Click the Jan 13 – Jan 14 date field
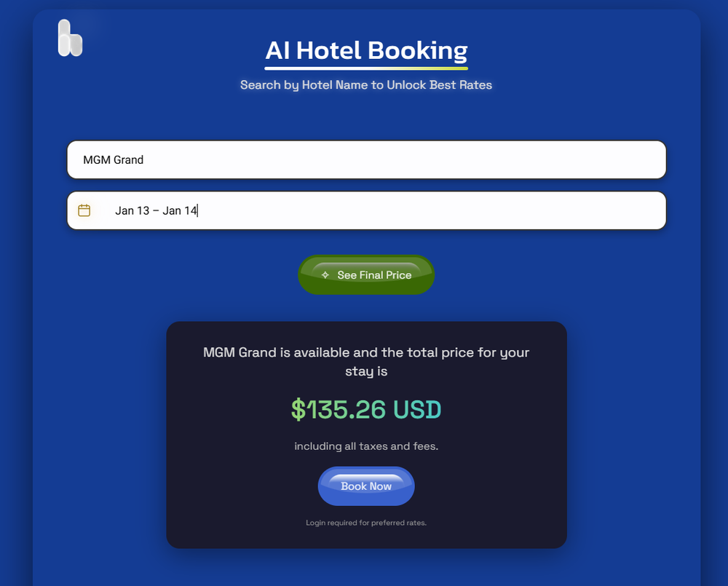 click(365, 210)
